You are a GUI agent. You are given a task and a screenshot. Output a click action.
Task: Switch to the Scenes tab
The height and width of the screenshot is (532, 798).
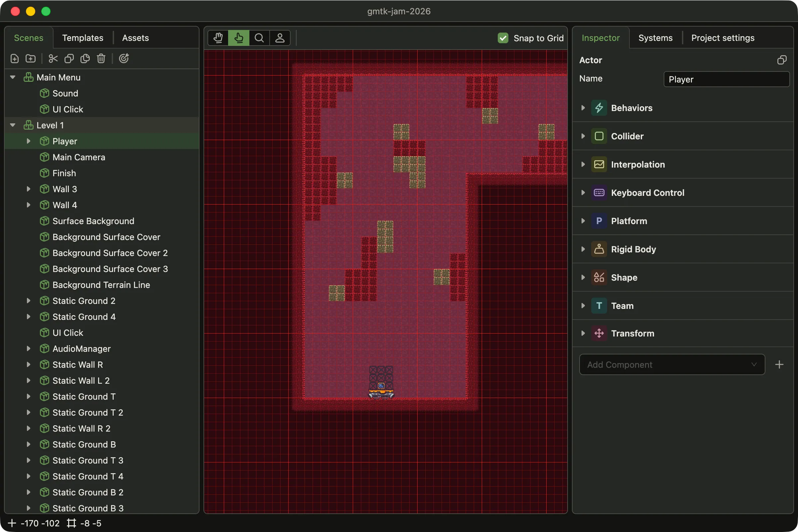[29, 38]
